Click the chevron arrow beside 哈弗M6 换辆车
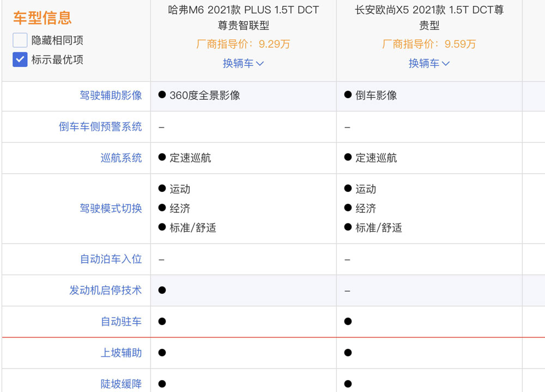545x392 pixels. 259,64
